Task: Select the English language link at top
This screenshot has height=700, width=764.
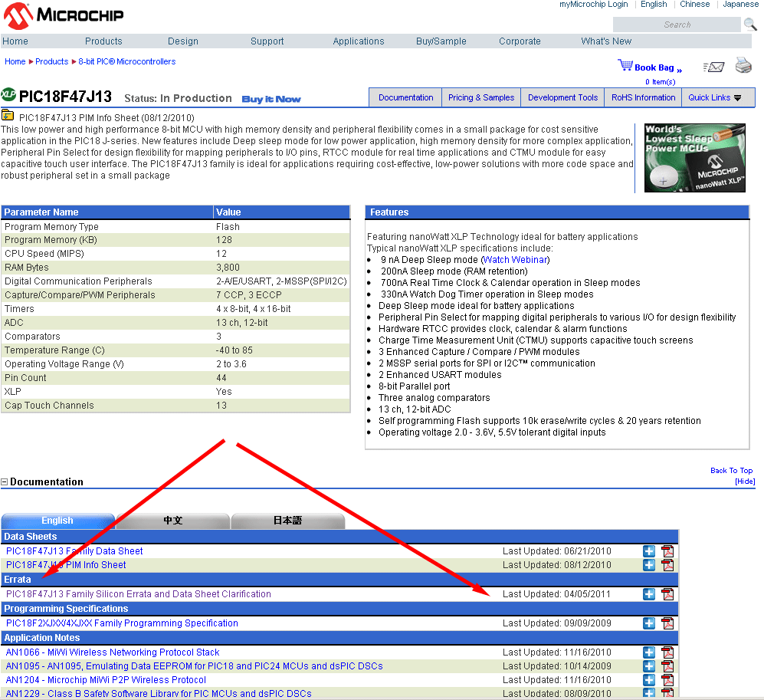Action: pyautogui.click(x=654, y=5)
